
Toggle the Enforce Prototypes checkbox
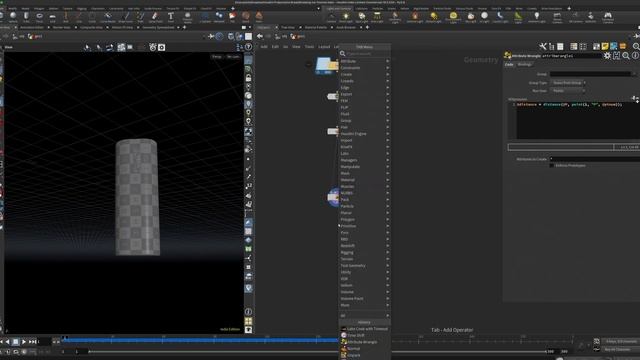[x=551, y=165]
